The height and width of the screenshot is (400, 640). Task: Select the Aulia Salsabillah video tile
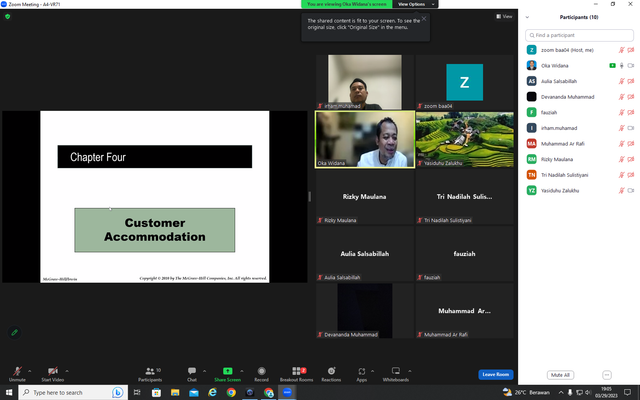click(365, 254)
